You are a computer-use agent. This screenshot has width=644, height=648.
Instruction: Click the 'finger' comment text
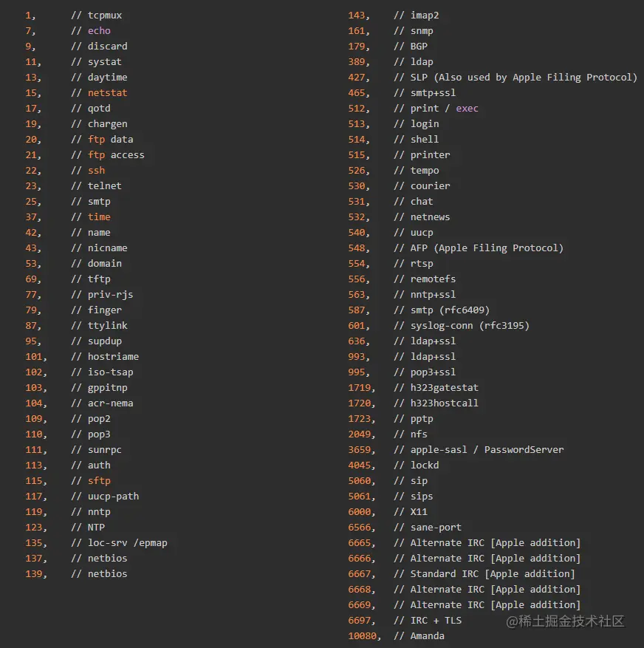point(105,310)
